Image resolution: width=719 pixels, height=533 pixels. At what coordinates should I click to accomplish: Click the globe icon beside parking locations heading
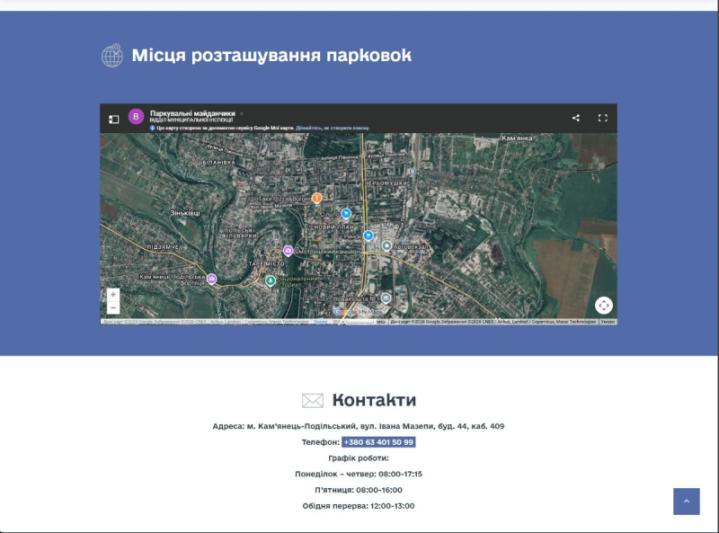(112, 56)
